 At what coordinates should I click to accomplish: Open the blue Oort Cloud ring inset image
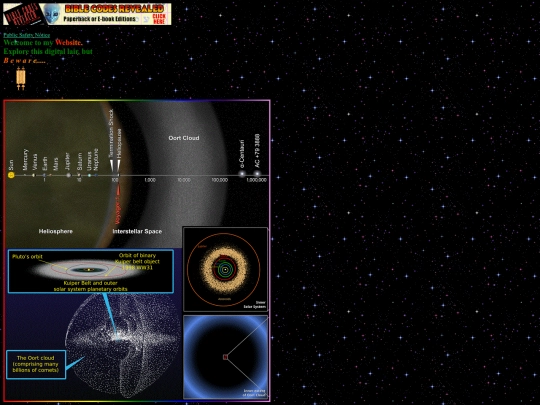tap(226, 357)
